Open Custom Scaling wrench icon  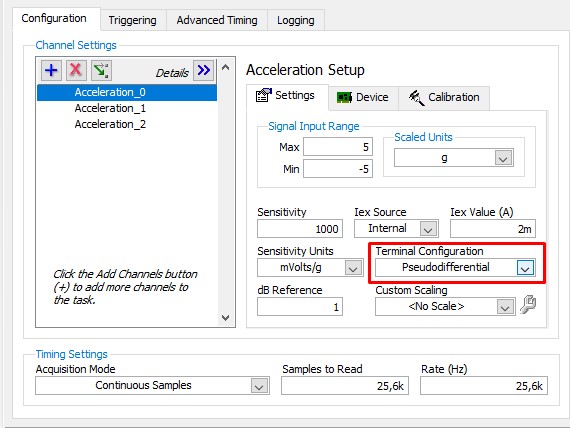pyautogui.click(x=528, y=305)
